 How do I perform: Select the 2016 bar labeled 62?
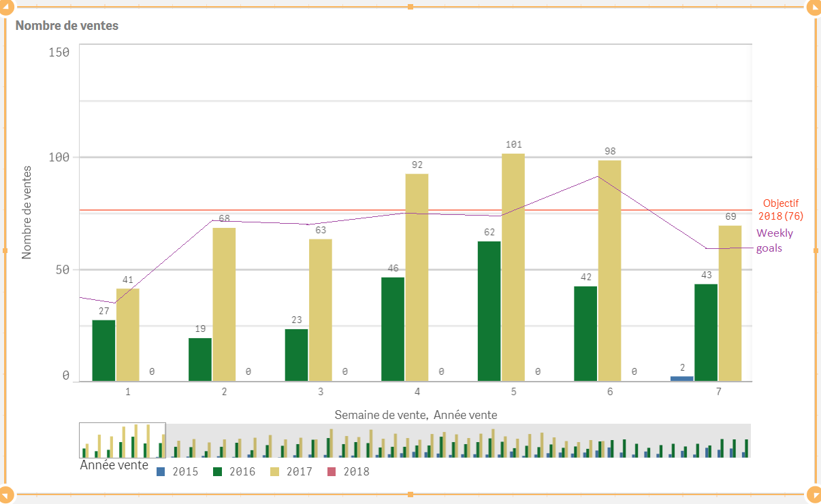(x=489, y=312)
